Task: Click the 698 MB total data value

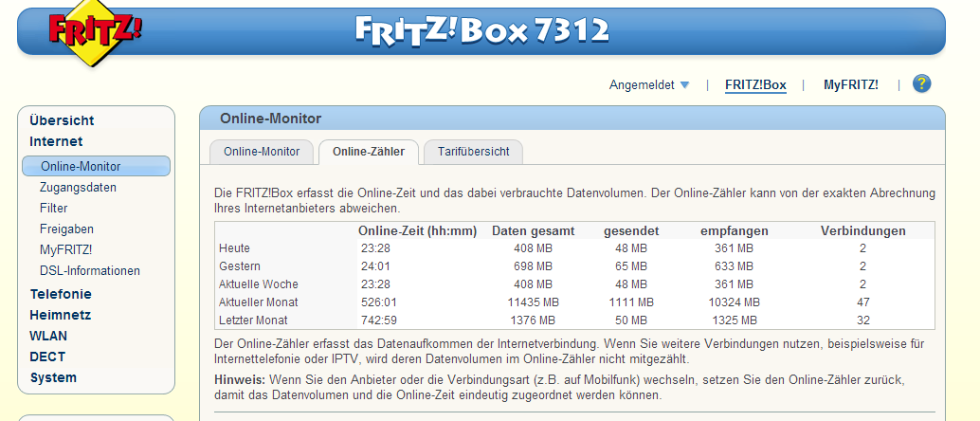Action: [534, 266]
